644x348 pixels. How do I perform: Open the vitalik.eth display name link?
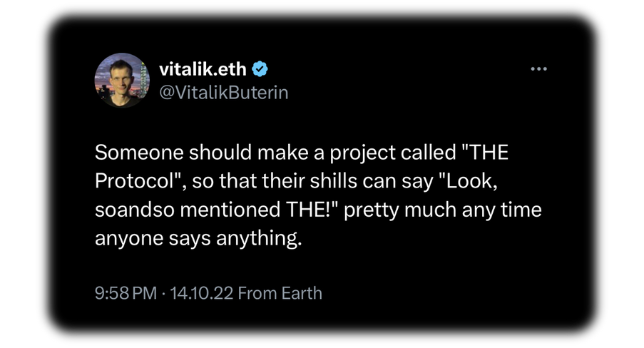coord(202,69)
